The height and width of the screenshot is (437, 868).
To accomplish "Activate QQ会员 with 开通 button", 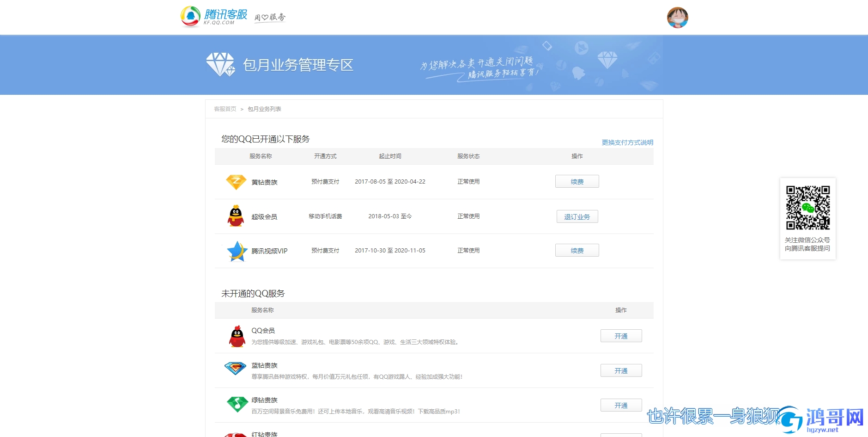I will [621, 336].
